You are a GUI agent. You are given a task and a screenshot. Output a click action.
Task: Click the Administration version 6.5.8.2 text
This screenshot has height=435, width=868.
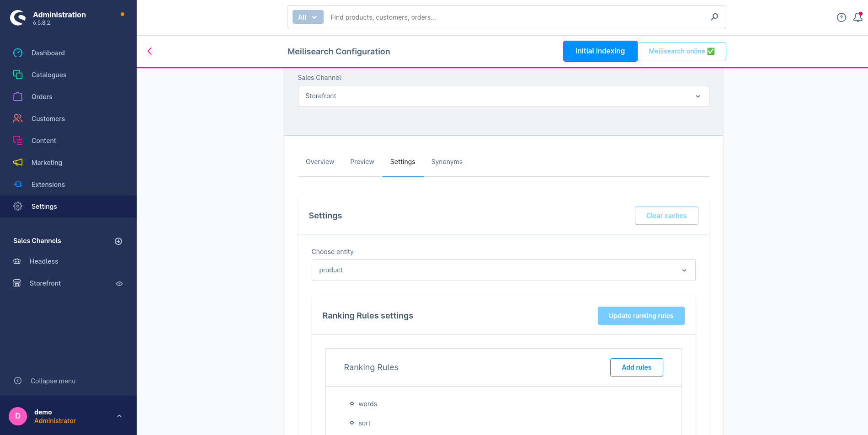coord(42,23)
